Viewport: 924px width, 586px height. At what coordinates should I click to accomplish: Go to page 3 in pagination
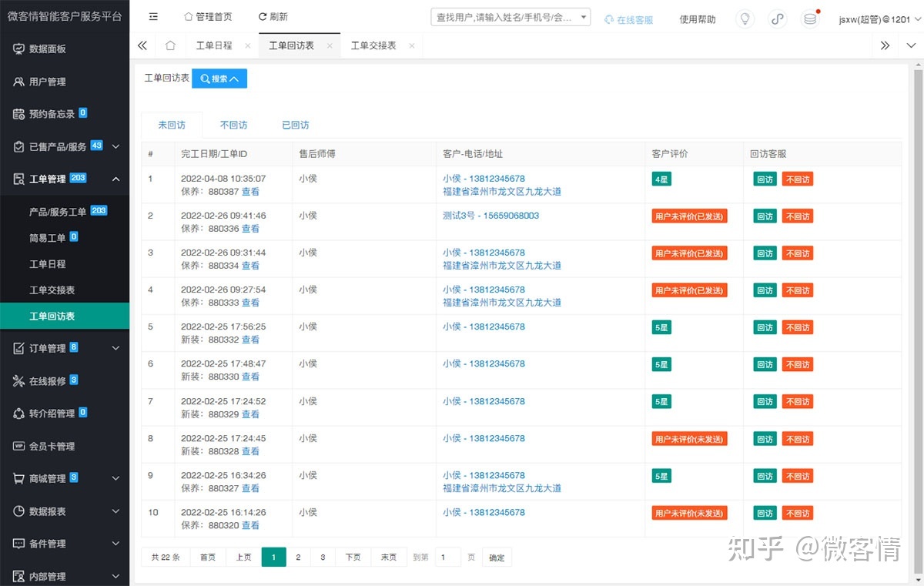click(323, 558)
